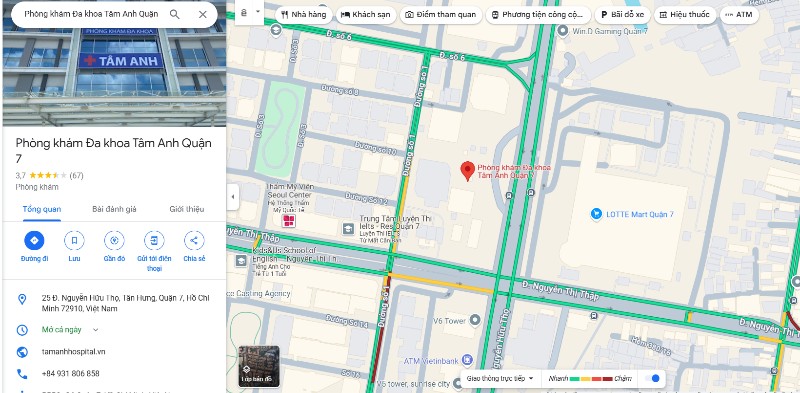Click Trung Tâm Luyện Thi Ielts marker
The height and width of the screenshot is (393, 800).
(348, 228)
